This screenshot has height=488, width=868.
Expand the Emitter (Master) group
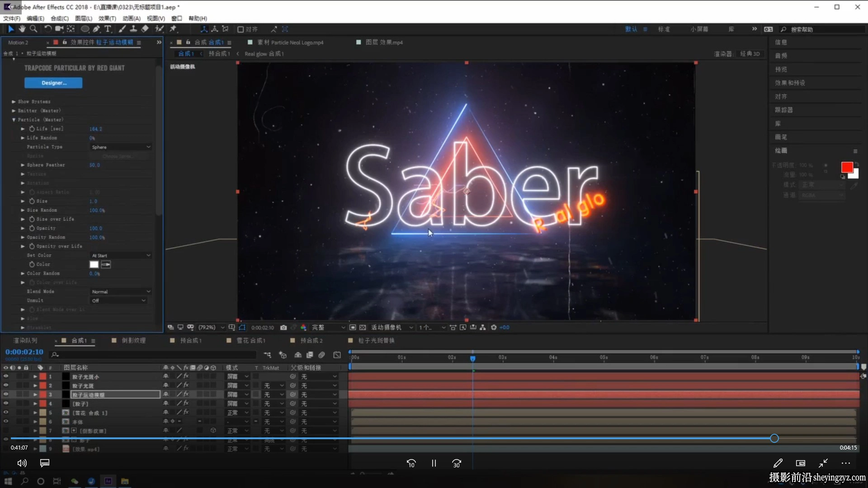(x=14, y=111)
